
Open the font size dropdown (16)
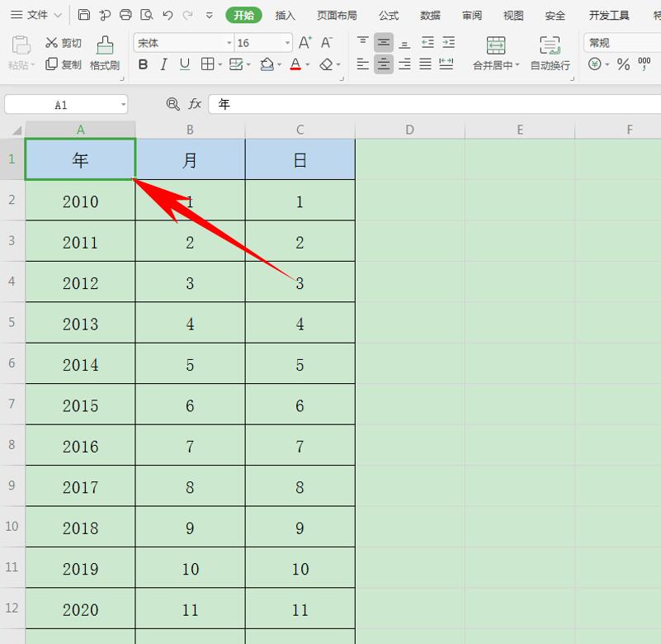(x=287, y=43)
